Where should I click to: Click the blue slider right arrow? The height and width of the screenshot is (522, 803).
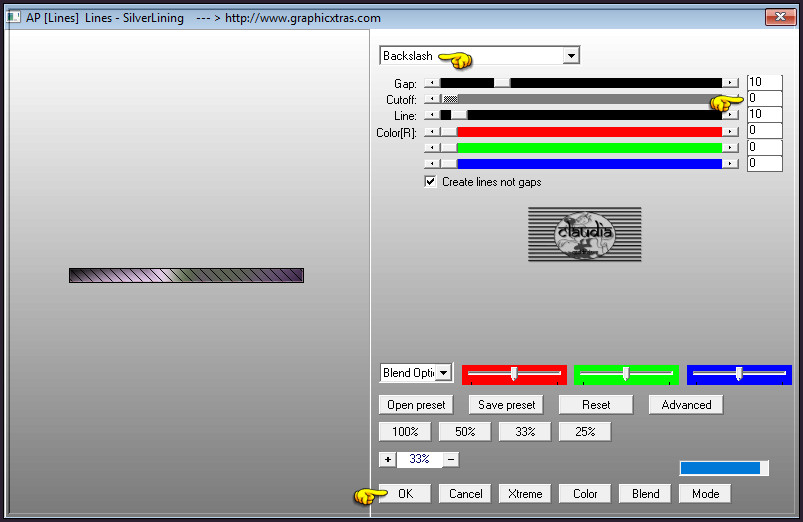[x=730, y=163]
